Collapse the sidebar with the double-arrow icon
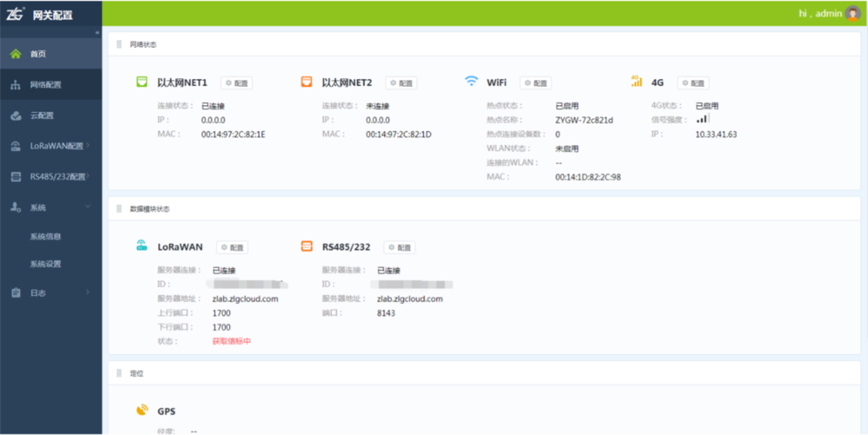 98,33
